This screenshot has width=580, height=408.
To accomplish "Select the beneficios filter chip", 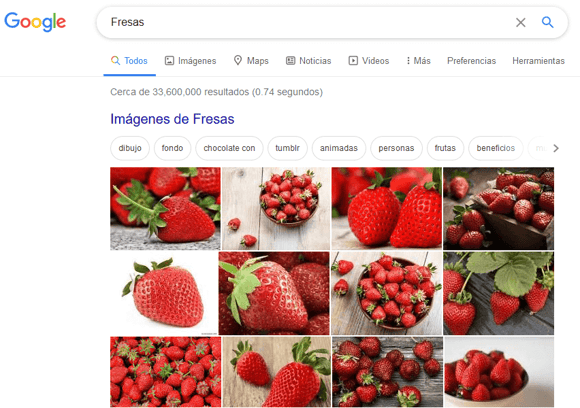I will point(496,148).
